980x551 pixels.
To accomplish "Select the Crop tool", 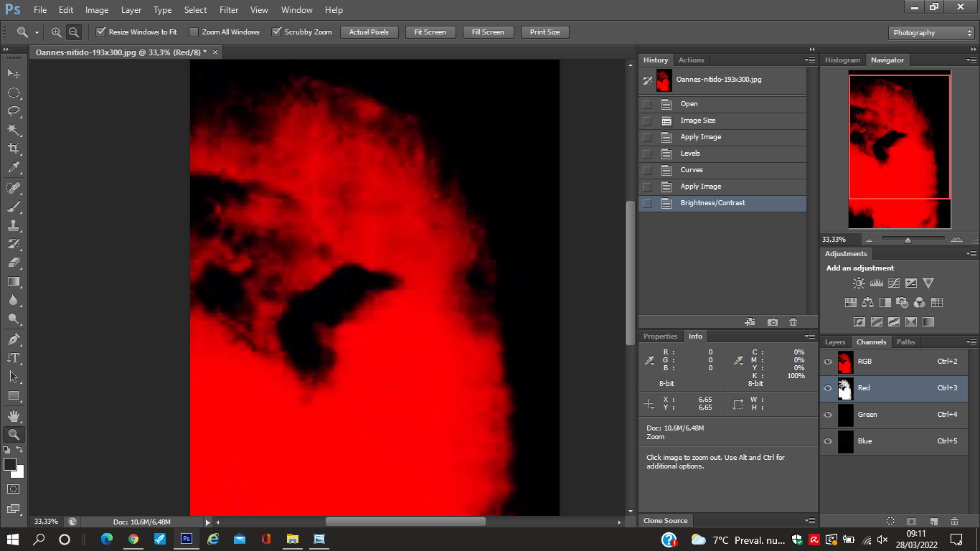I will 14,149.
